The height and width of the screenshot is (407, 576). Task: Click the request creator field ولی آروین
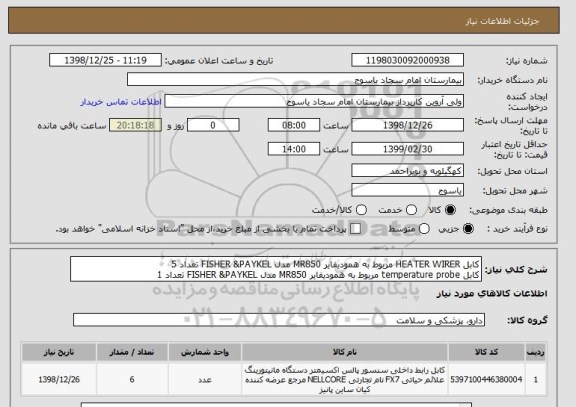pos(314,101)
